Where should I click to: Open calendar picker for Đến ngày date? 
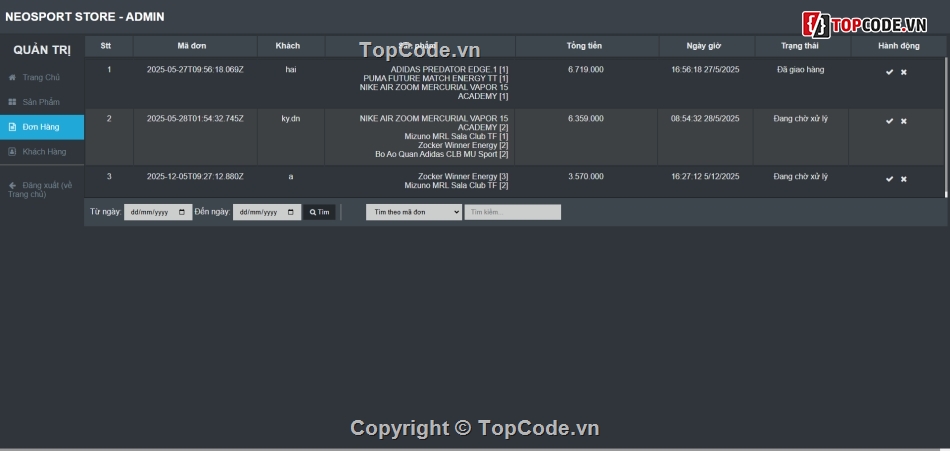(291, 212)
